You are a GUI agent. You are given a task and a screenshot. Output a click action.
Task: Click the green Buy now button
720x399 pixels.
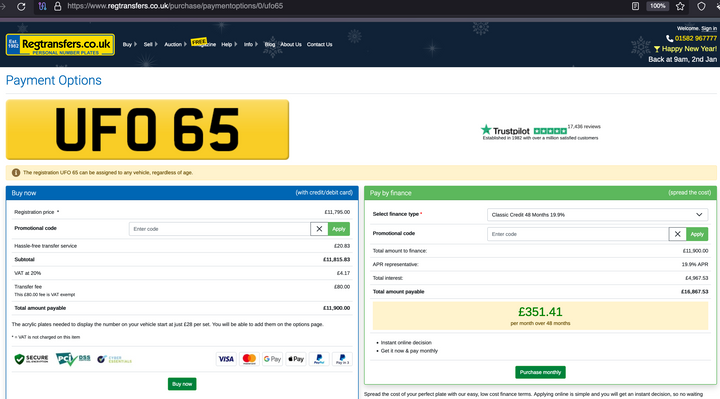coord(182,384)
